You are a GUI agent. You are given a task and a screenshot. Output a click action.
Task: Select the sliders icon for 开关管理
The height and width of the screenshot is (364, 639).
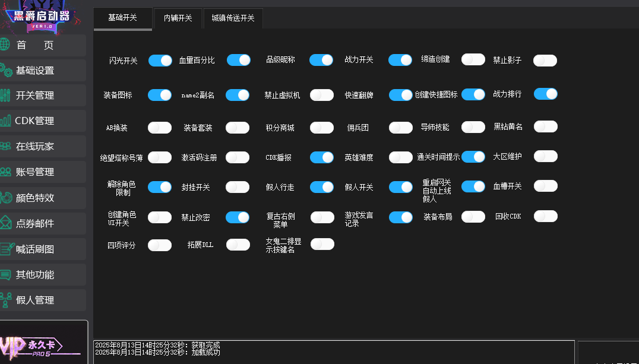(x=5, y=95)
